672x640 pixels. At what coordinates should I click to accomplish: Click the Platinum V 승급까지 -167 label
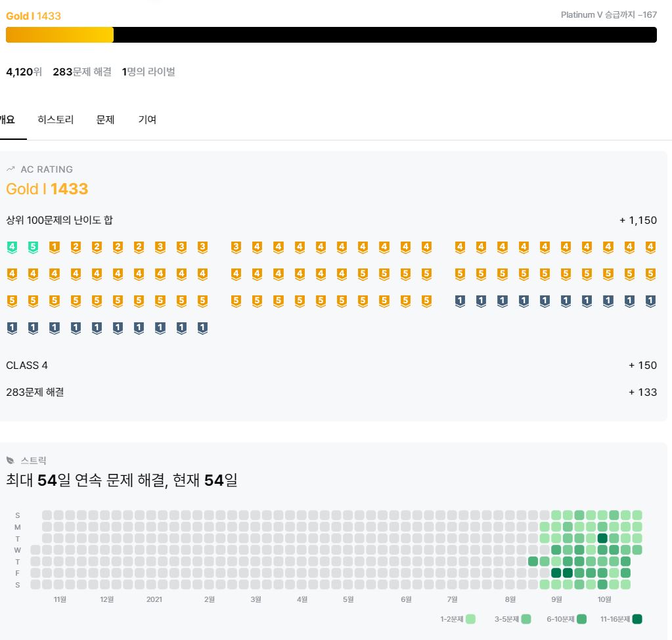(608, 14)
